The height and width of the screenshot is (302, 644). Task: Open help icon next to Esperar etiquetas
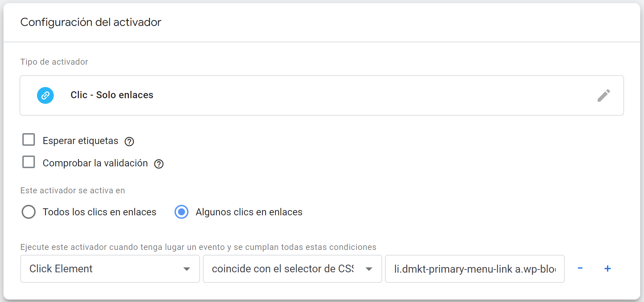(129, 142)
